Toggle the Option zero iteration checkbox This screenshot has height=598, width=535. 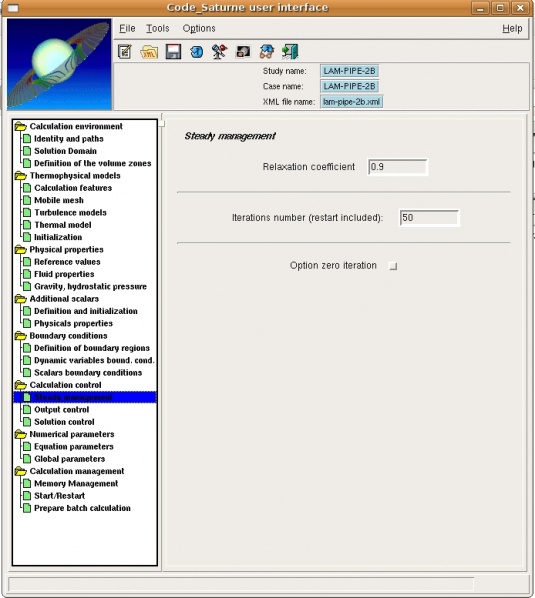[x=393, y=266]
